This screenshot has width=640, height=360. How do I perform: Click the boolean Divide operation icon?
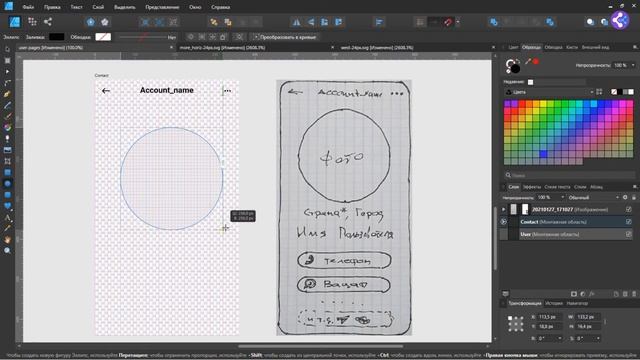550,22
